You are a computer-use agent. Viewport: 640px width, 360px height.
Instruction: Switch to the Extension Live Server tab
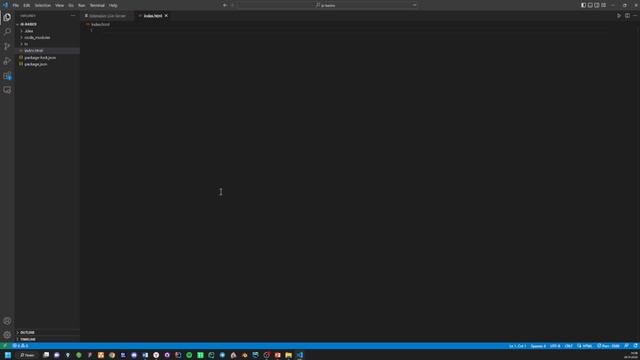pos(107,16)
